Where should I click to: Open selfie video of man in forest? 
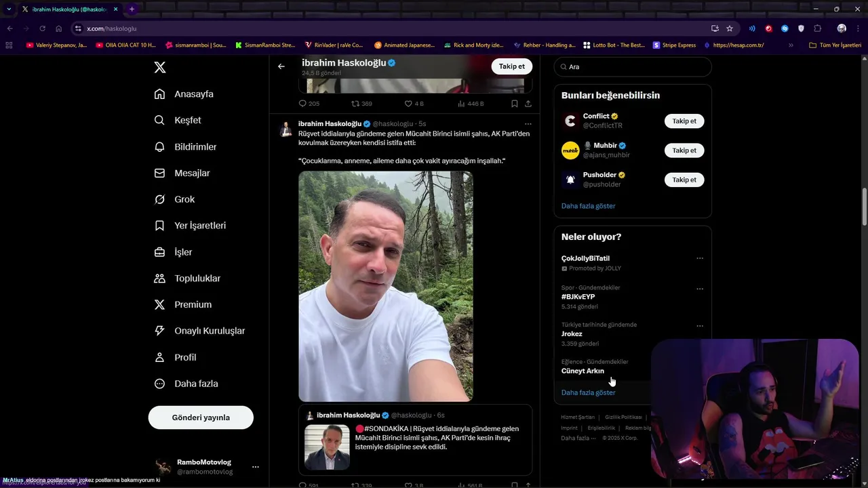[x=386, y=286]
